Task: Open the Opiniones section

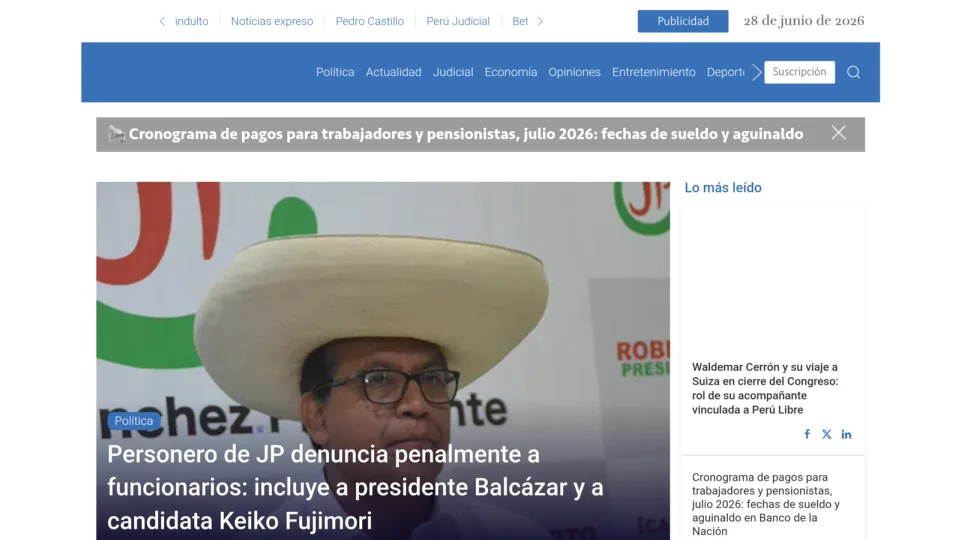Action: (574, 72)
